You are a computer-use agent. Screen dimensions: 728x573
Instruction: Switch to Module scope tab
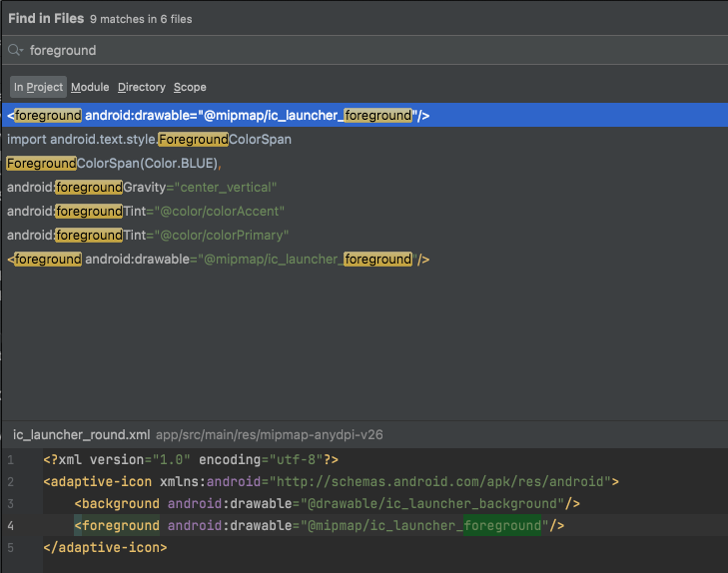tap(90, 87)
